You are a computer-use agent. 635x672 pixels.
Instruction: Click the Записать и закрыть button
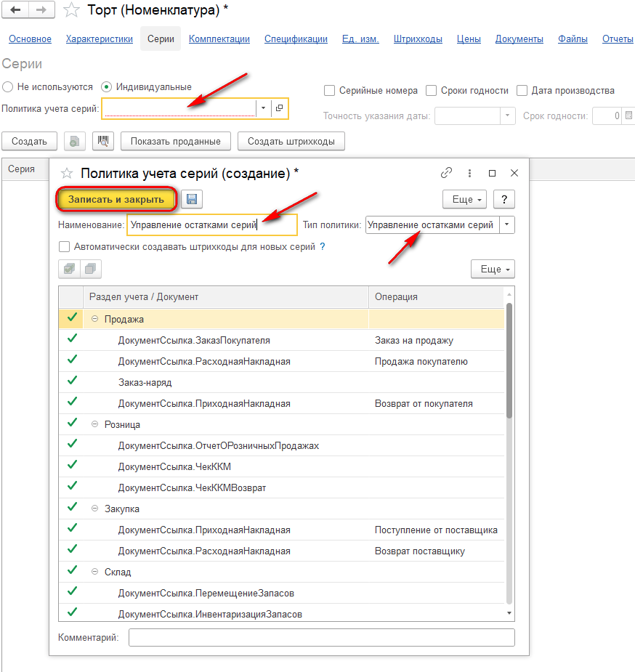coord(116,199)
